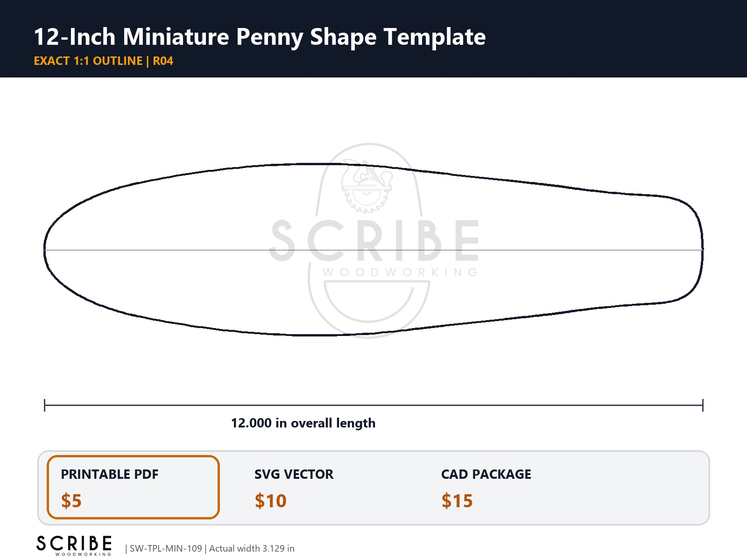Click the 12-Inch Miniature Penny Shape Template title

coord(260,36)
